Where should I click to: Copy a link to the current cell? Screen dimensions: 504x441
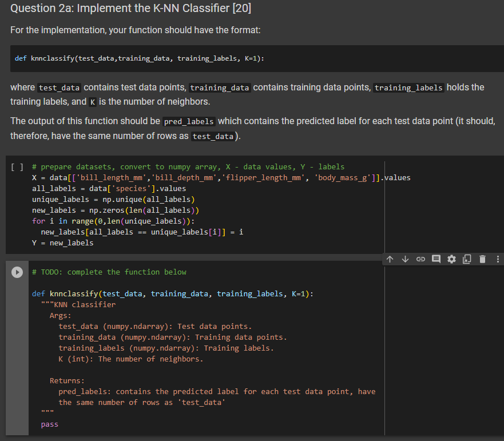click(x=420, y=259)
